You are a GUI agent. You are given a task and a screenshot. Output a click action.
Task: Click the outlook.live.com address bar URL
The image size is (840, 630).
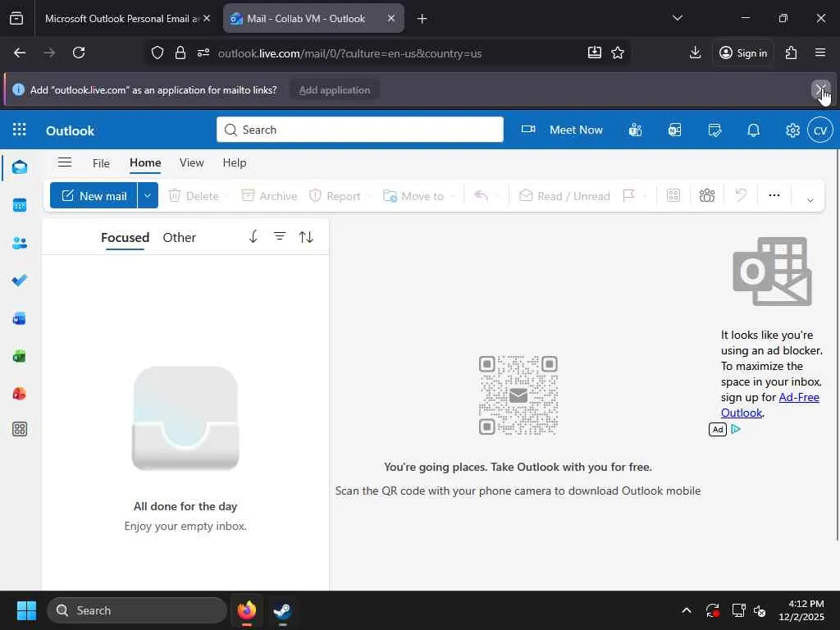pyautogui.click(x=349, y=53)
